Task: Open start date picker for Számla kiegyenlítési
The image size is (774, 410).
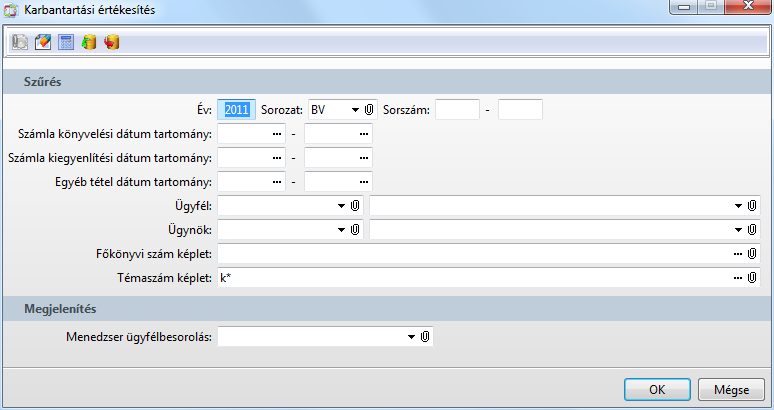Action: (x=277, y=158)
